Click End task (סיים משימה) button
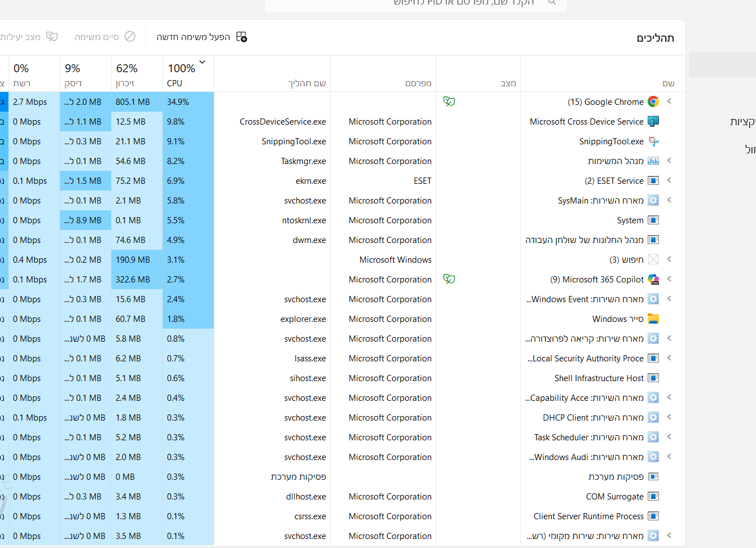This screenshot has height=548, width=756. pyautogui.click(x=105, y=37)
